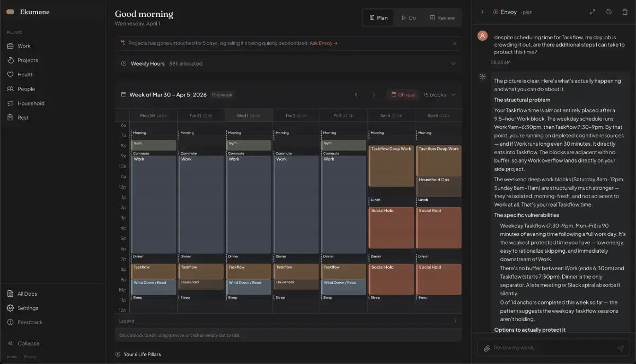Click the Ask Envoy link

(x=323, y=43)
